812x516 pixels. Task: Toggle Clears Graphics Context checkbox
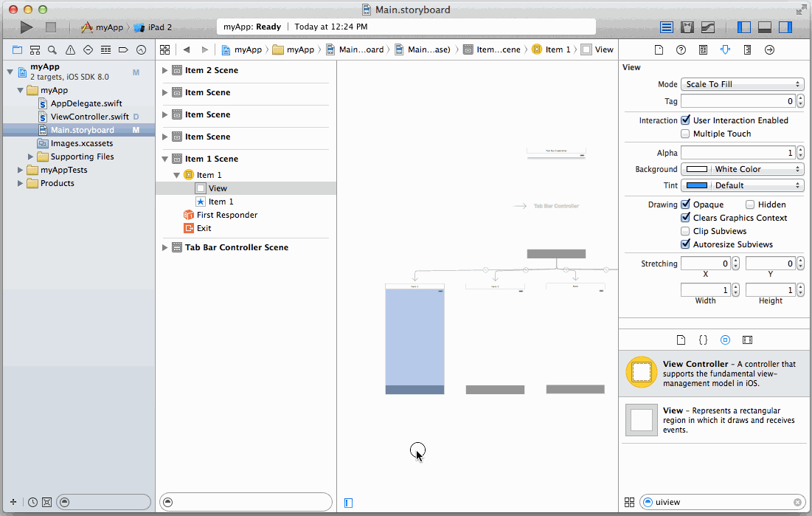click(685, 218)
